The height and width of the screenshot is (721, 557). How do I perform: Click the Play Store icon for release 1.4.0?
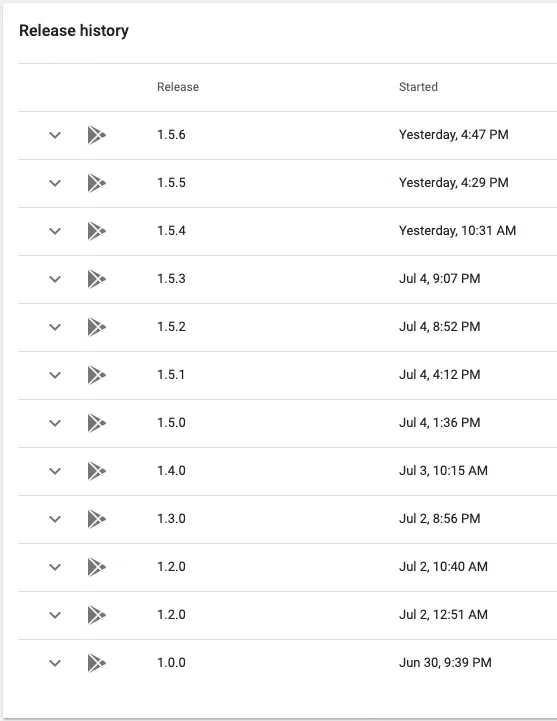97,471
